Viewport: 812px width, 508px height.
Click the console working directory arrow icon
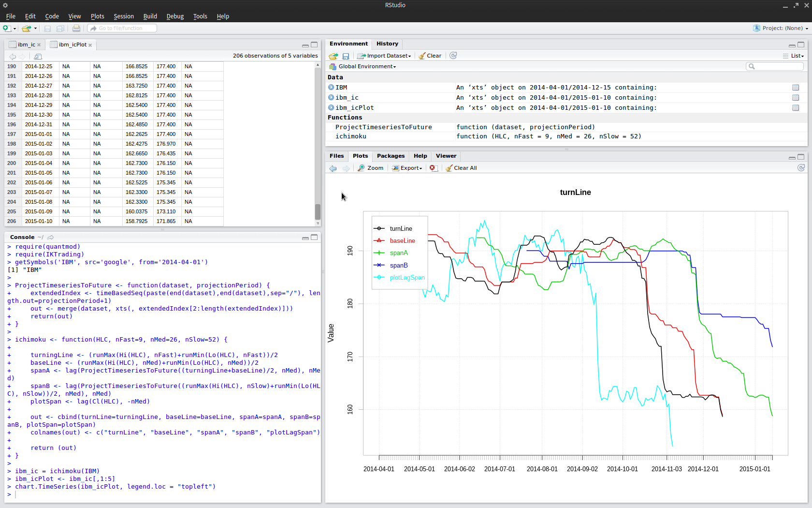click(x=51, y=237)
